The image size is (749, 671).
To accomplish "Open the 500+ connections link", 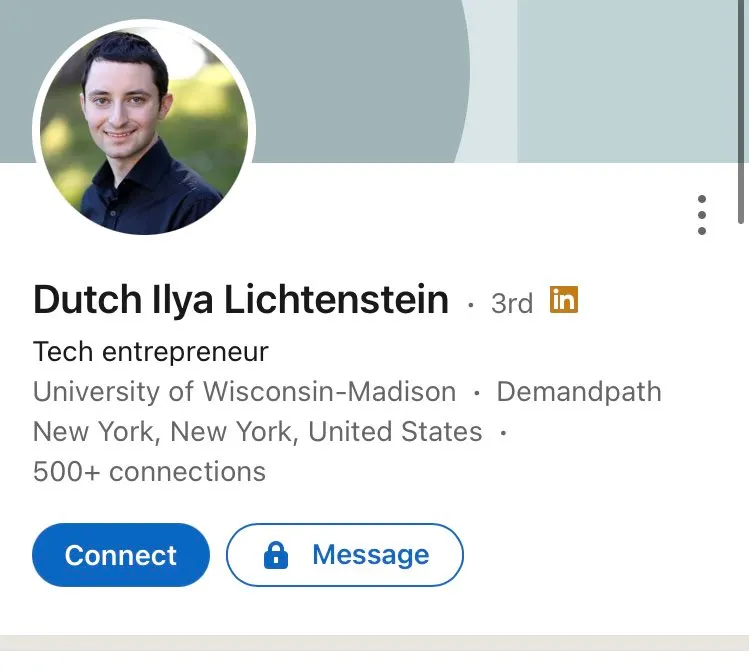I will click(149, 471).
